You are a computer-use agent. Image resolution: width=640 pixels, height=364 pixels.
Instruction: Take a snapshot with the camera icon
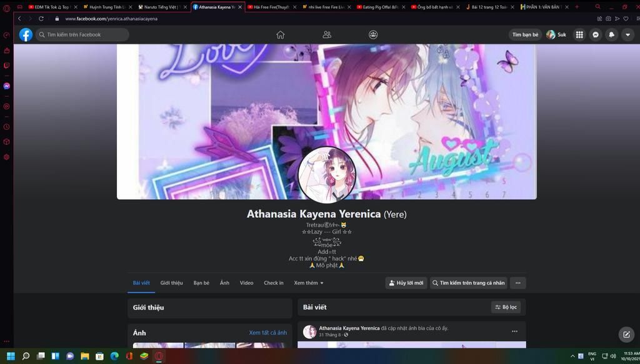[608, 18]
